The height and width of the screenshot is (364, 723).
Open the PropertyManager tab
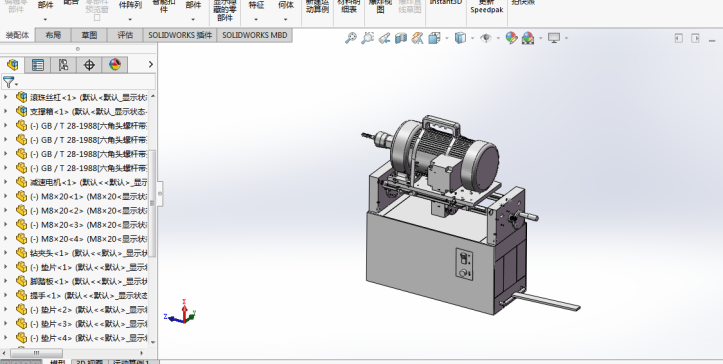click(38, 65)
